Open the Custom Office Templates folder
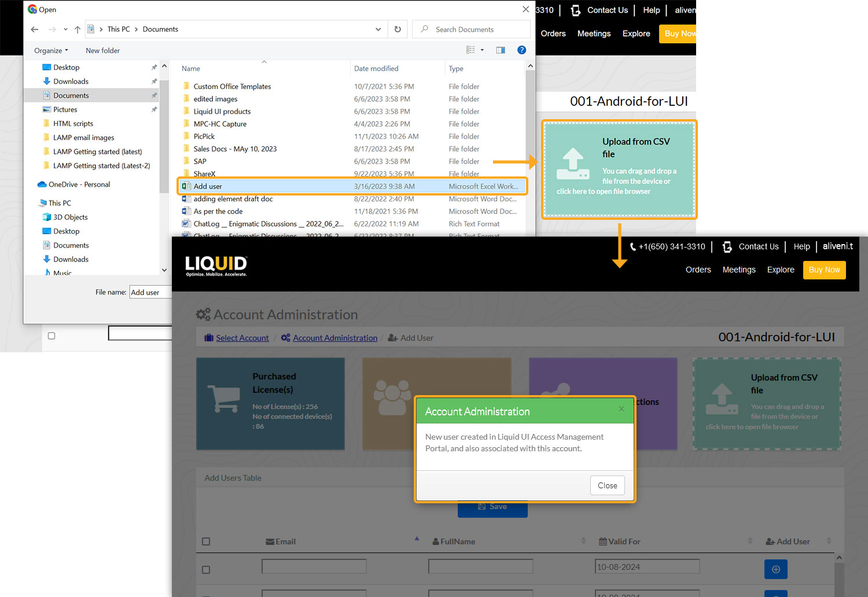 (232, 87)
